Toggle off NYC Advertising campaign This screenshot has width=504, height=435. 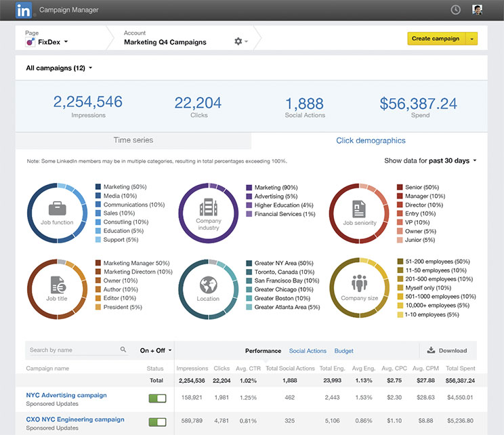click(x=157, y=398)
